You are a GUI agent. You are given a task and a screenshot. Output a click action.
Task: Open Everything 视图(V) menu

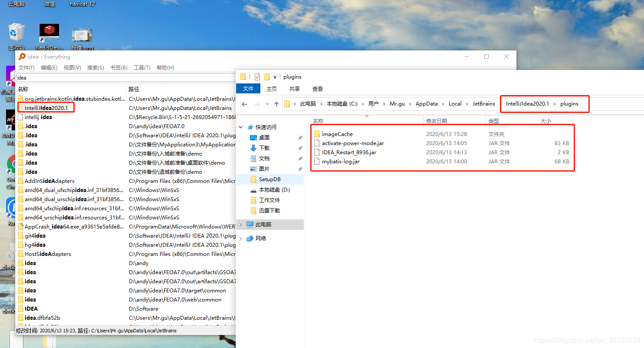tap(72, 68)
